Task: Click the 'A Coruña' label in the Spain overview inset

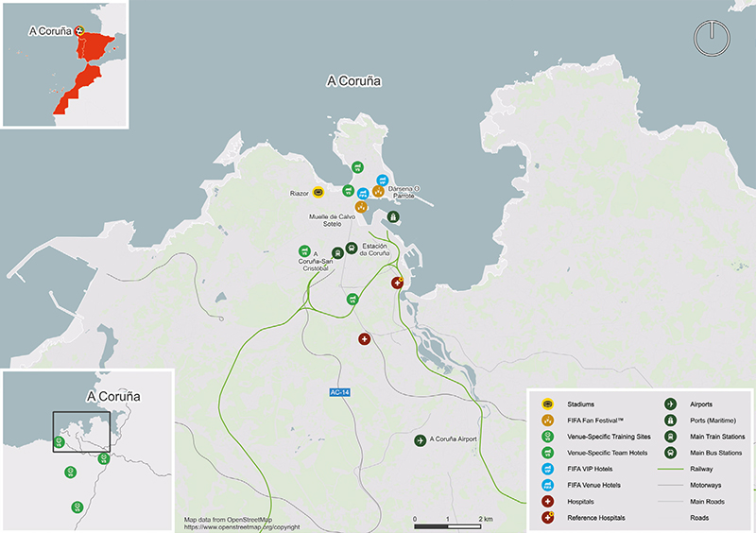Action: click(50, 31)
